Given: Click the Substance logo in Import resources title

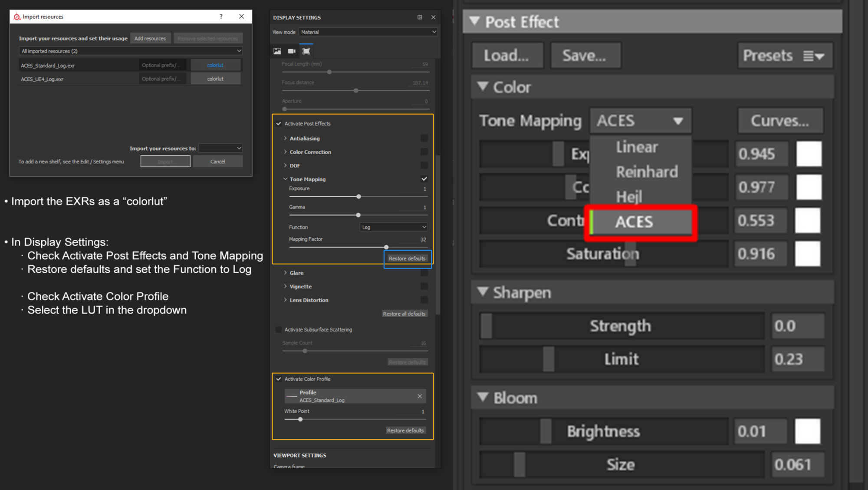Looking at the screenshot, I should tap(17, 17).
